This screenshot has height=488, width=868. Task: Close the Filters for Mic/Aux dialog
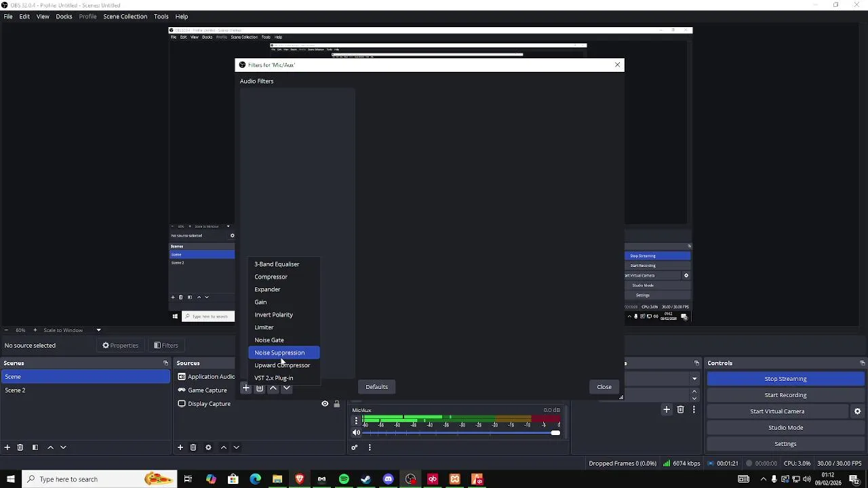(x=604, y=387)
